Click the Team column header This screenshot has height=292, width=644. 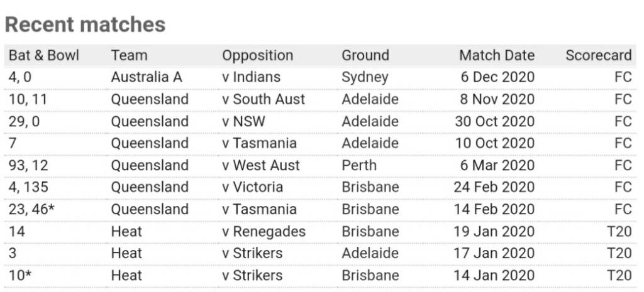tap(129, 55)
